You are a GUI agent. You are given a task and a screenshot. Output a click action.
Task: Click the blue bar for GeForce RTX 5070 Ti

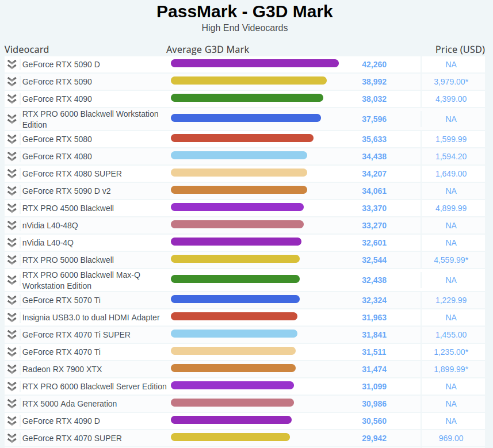[235, 299]
